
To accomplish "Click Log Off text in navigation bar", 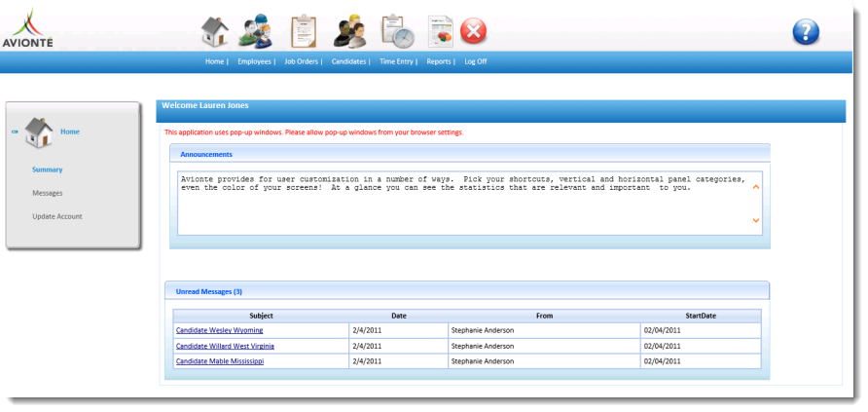I will point(476,61).
